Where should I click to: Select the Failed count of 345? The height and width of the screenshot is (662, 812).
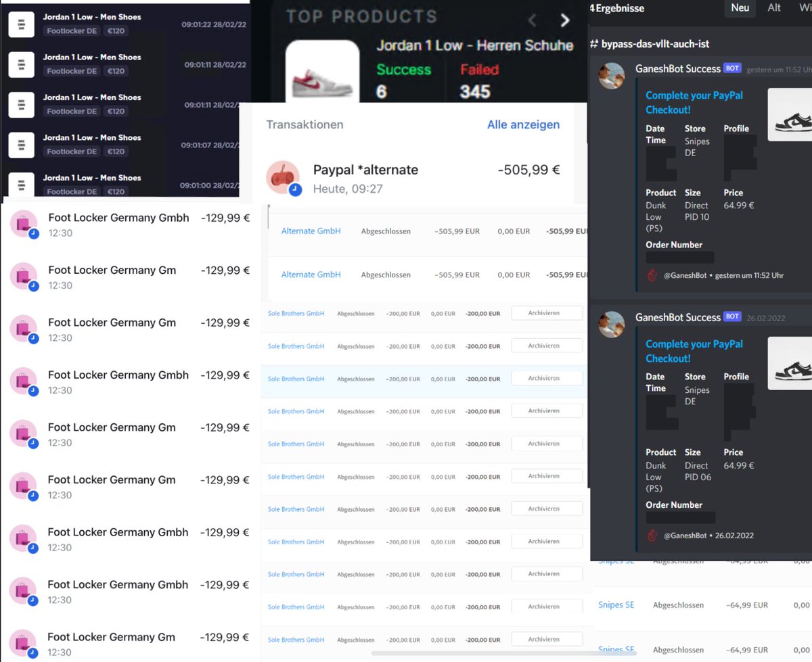475,92
